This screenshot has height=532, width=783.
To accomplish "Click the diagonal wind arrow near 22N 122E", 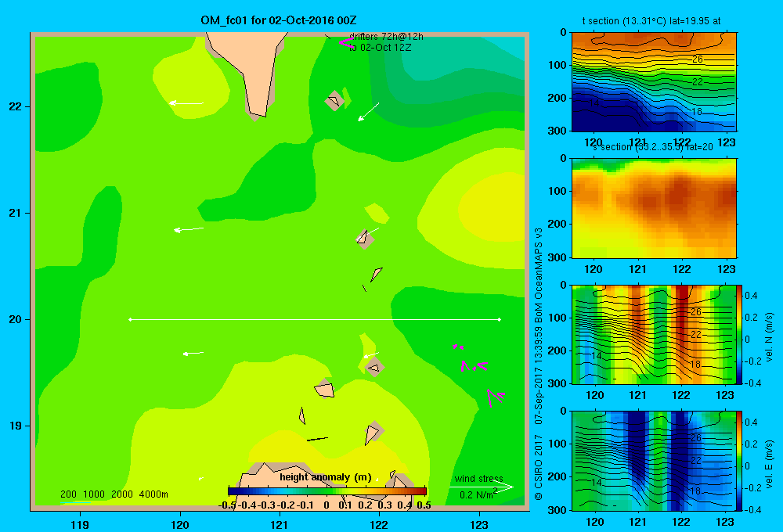I will [x=368, y=112].
